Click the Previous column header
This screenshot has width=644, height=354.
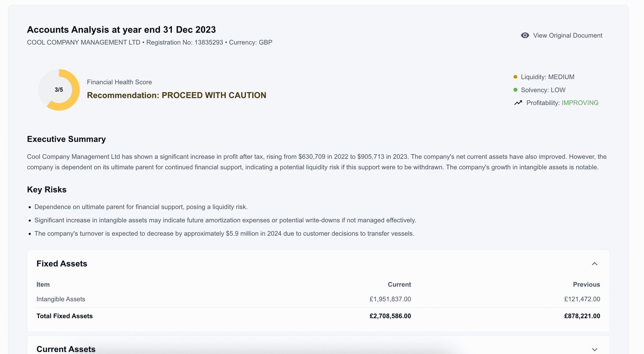tap(586, 285)
